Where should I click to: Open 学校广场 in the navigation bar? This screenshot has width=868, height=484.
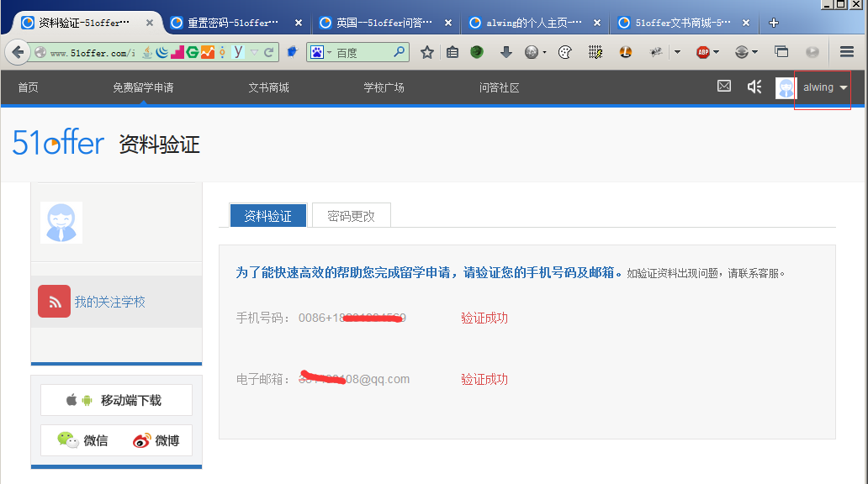[384, 87]
